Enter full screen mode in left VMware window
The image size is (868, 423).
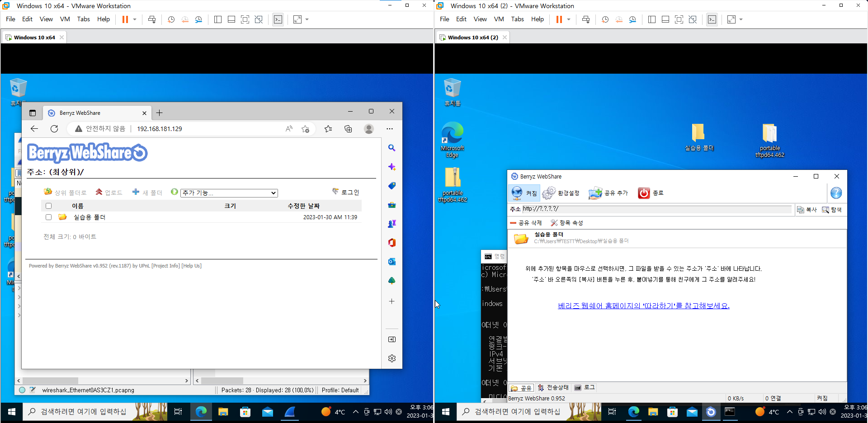point(245,19)
